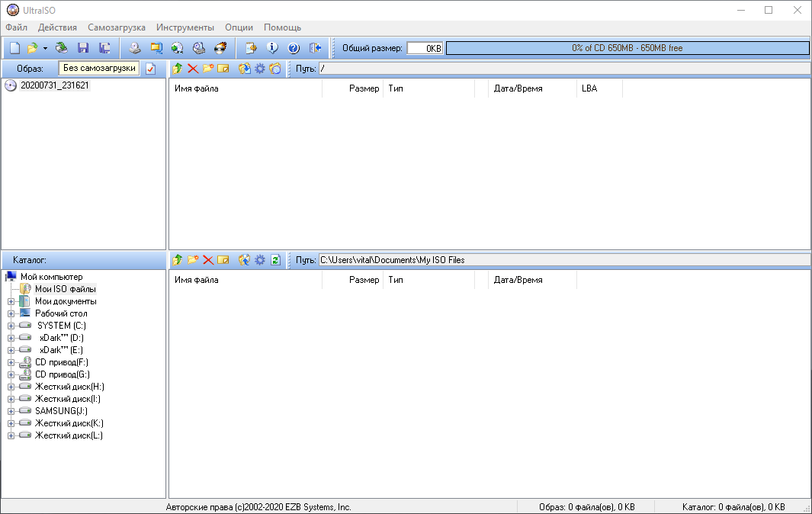Select Мой компьютер tree item
Screen dimensions: 812x514
pos(51,277)
